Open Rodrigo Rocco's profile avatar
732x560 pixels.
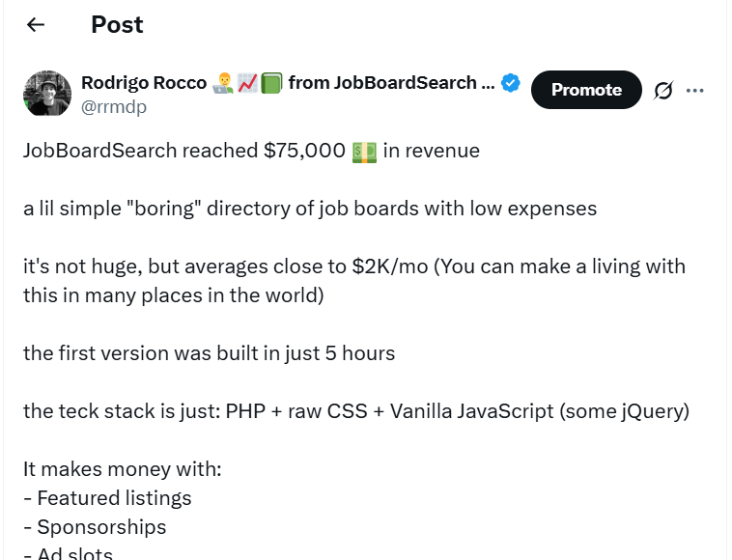click(47, 94)
